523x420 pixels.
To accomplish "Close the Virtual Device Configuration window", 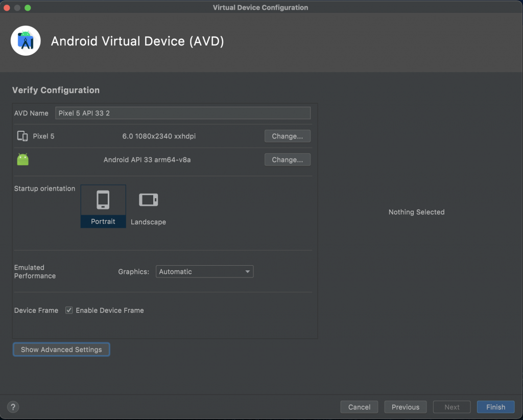I will pyautogui.click(x=7, y=8).
